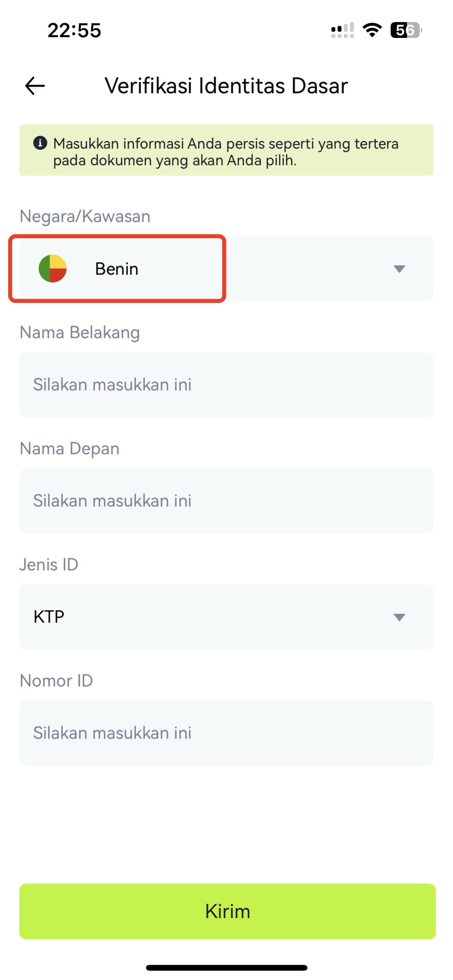
Task: Tap the back arrow icon
Action: [x=35, y=86]
